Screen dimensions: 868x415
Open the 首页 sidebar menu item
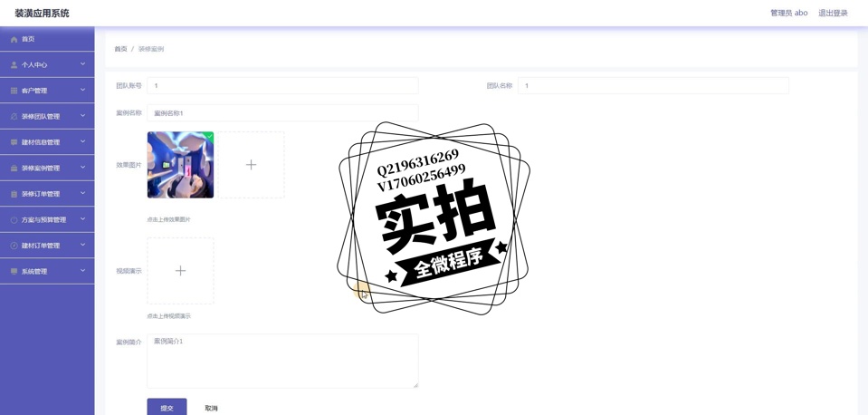(x=47, y=39)
